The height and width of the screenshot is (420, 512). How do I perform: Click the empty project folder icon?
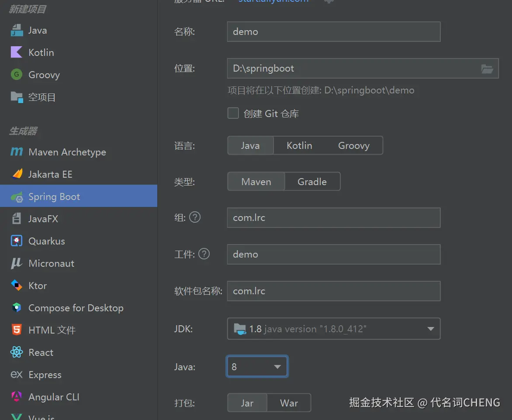tap(17, 97)
